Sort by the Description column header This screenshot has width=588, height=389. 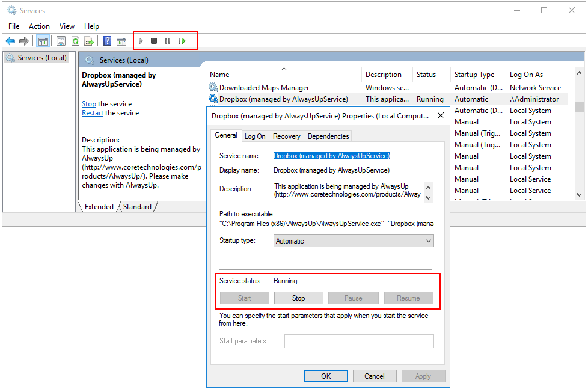click(387, 75)
